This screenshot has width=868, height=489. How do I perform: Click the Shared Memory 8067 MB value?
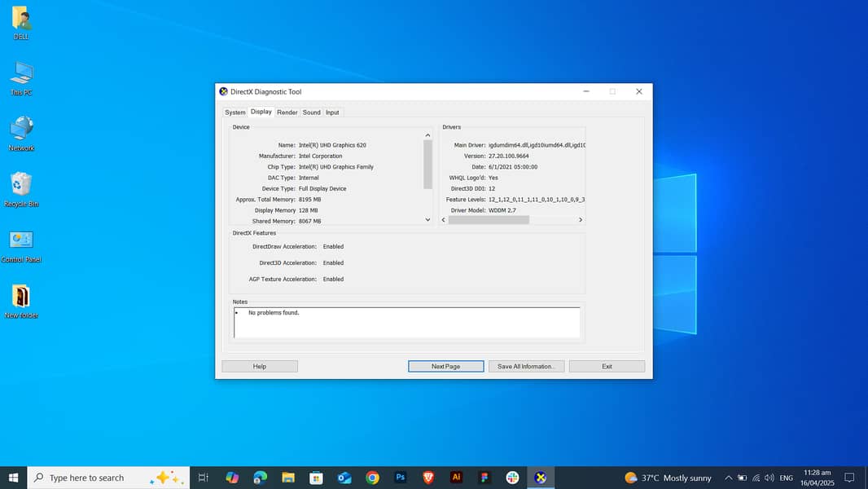coord(309,221)
